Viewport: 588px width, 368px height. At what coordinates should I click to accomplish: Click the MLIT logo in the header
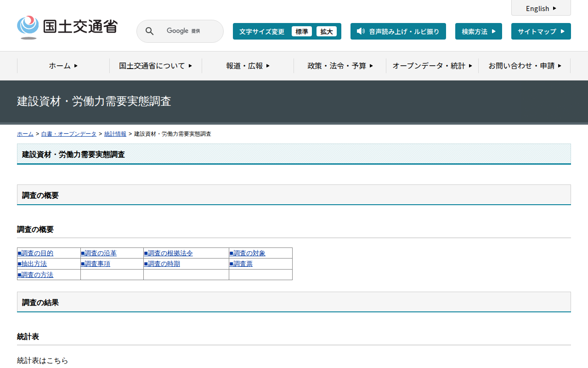67,27
